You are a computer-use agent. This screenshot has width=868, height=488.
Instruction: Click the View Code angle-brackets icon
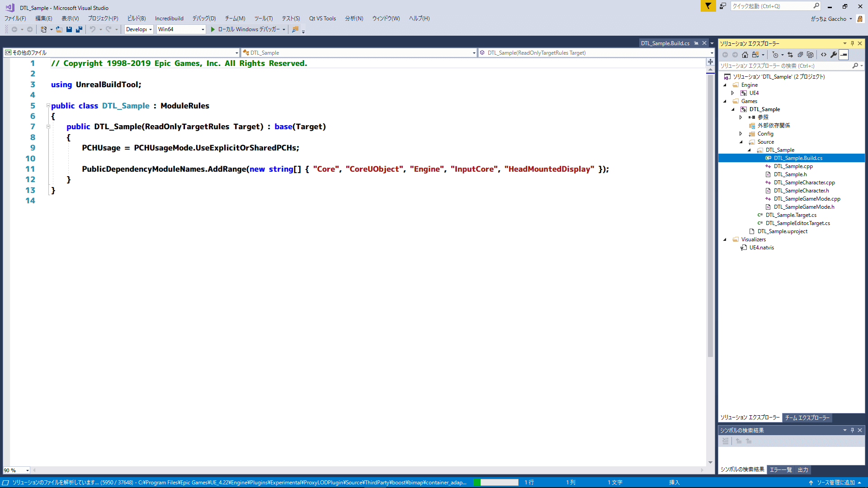[824, 55]
